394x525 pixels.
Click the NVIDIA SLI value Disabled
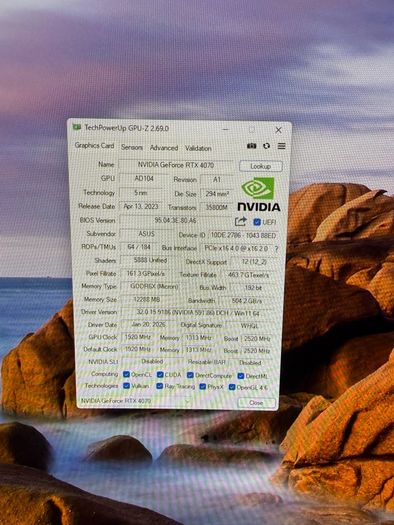pos(152,361)
